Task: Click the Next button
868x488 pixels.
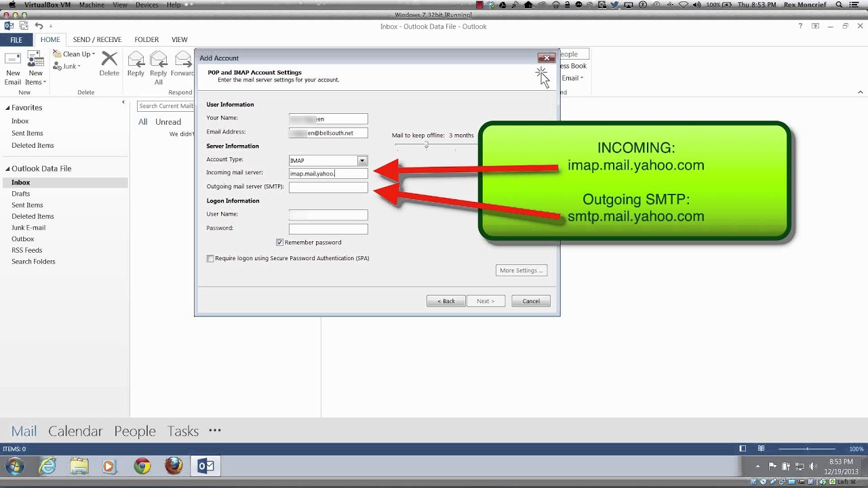Action: click(x=486, y=301)
